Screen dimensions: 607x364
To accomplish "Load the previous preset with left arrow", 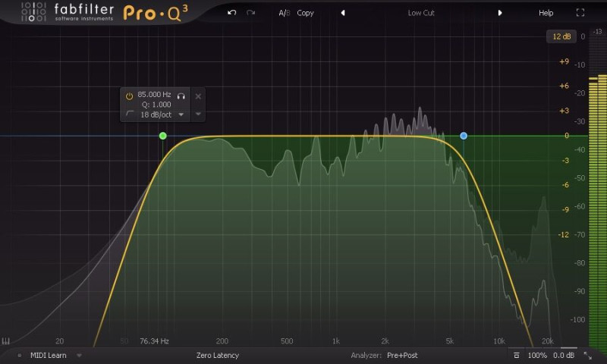I will tap(343, 13).
